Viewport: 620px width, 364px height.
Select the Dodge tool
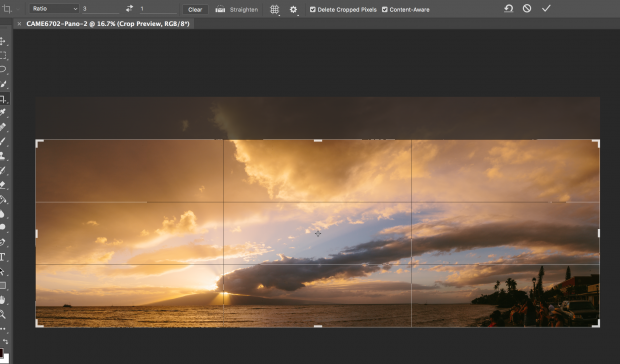[x=2, y=227]
